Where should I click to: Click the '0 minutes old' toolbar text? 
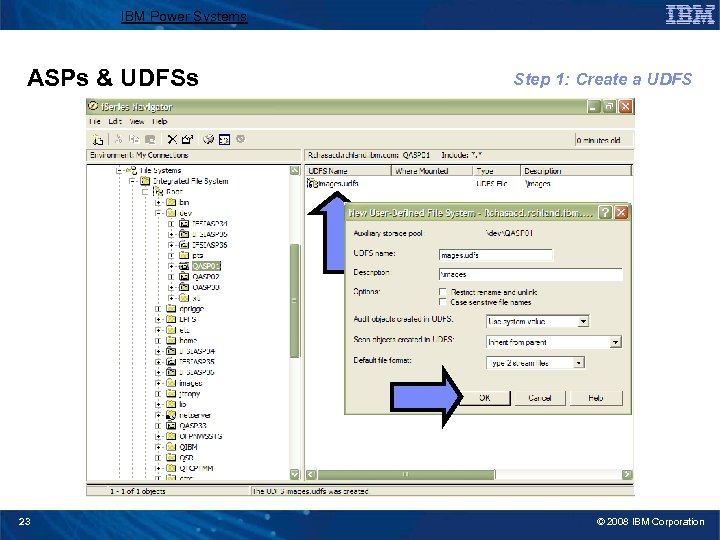[x=598, y=140]
